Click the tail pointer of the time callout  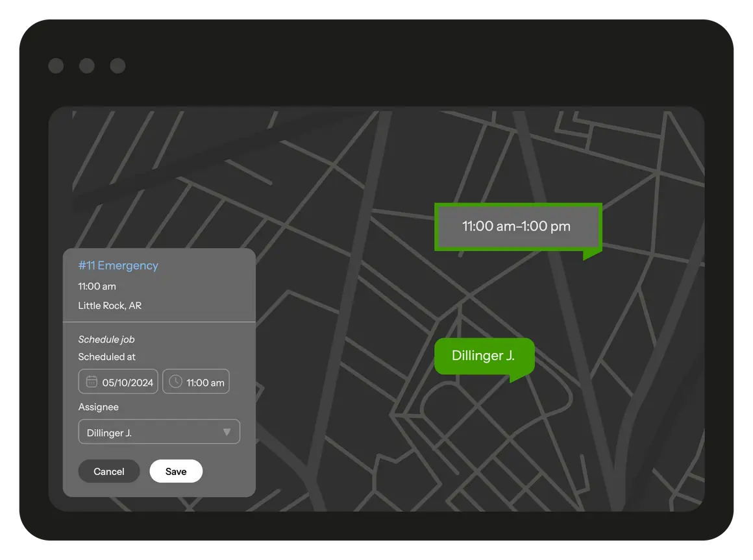click(x=589, y=254)
